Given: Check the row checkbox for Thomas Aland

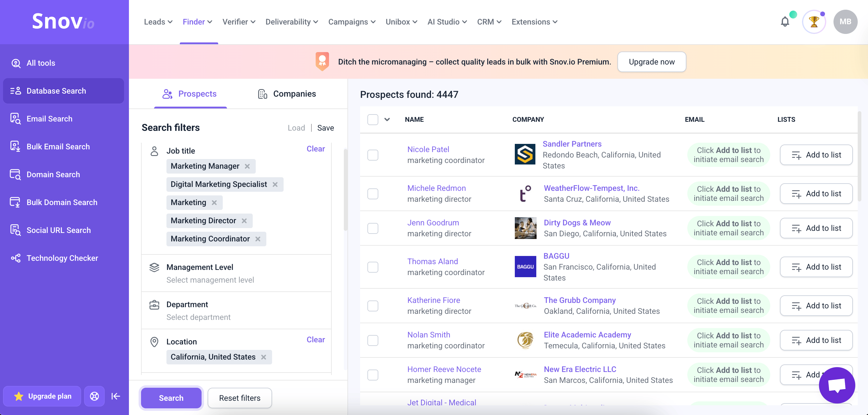Looking at the screenshot, I should tap(373, 267).
